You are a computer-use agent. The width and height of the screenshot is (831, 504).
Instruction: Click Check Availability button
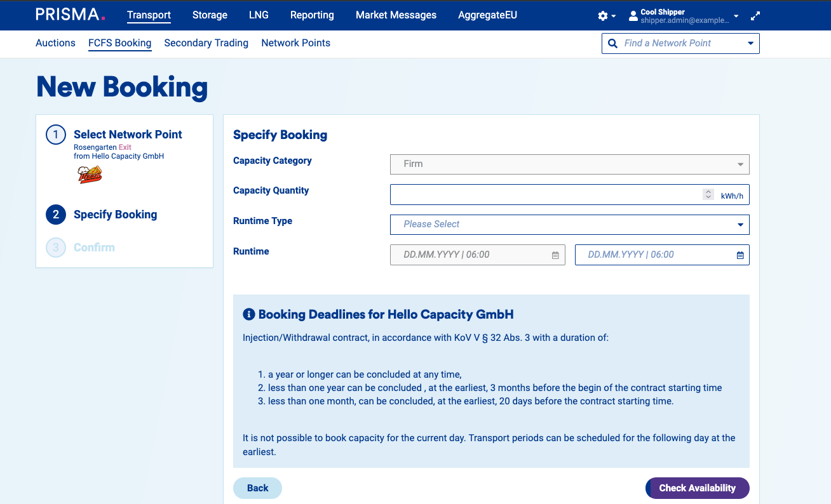tap(697, 488)
